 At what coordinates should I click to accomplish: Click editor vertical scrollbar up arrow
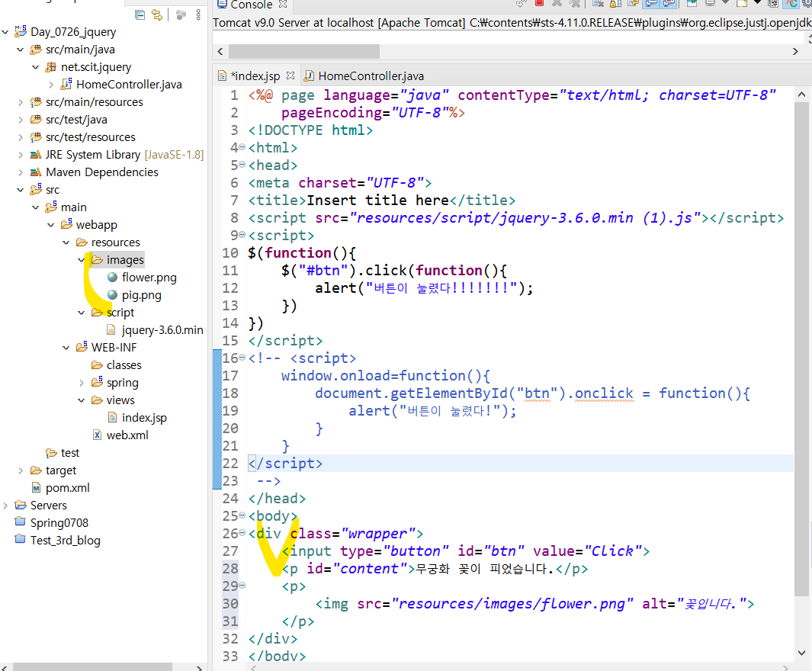(801, 95)
